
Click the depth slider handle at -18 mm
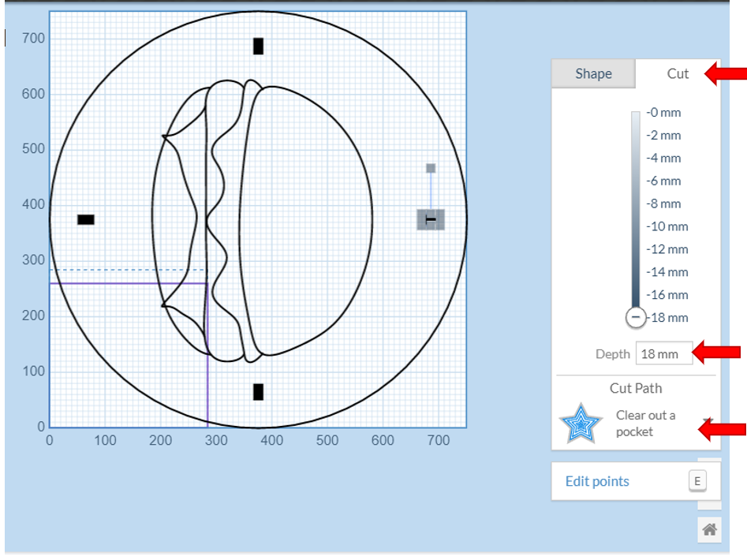pos(636,318)
